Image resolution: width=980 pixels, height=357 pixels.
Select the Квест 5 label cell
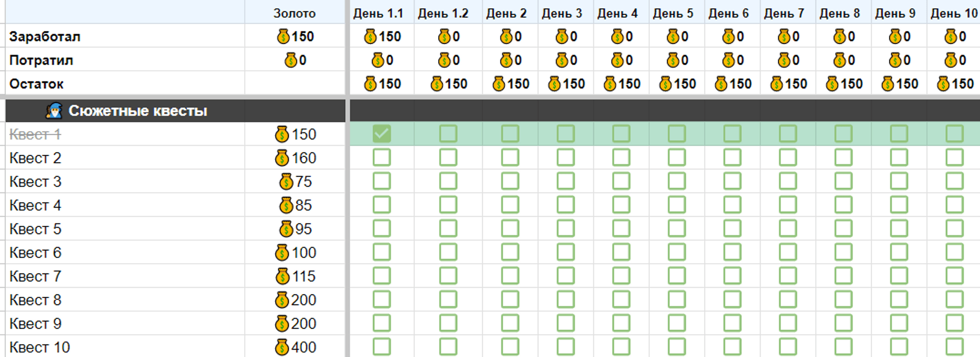(x=125, y=229)
